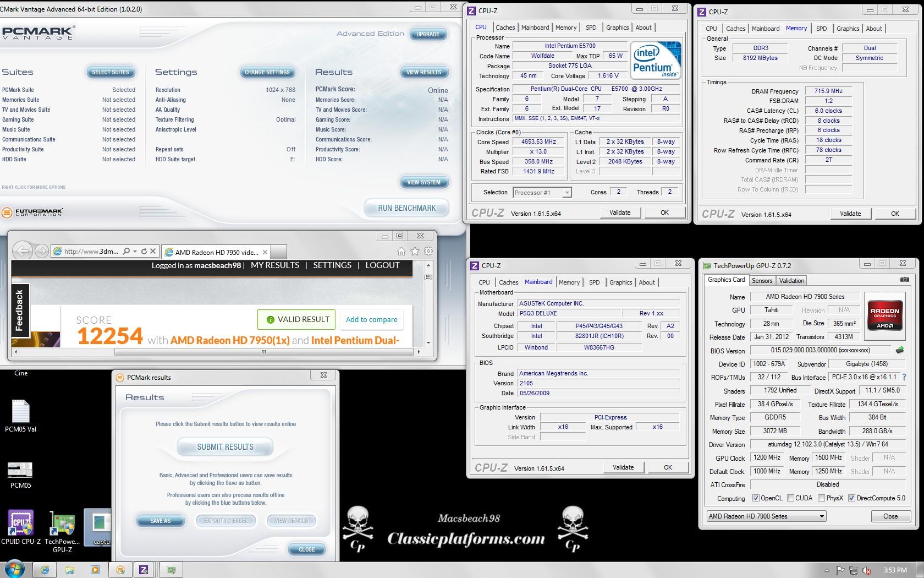Open the CPUID CPU-Z desktop shortcut
Image resolution: width=924 pixels, height=578 pixels.
click(21, 527)
